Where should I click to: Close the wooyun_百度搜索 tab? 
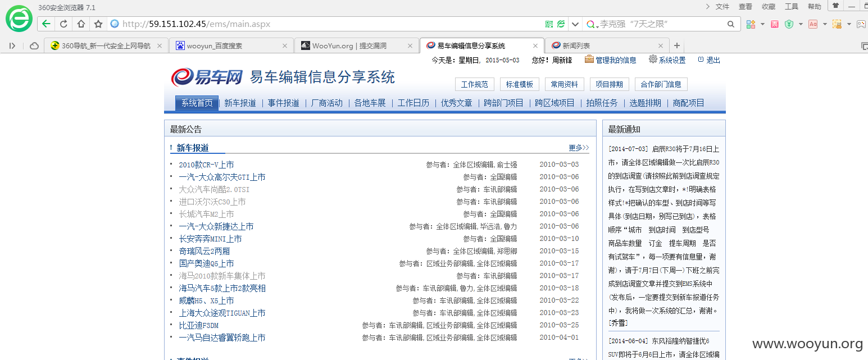point(285,46)
